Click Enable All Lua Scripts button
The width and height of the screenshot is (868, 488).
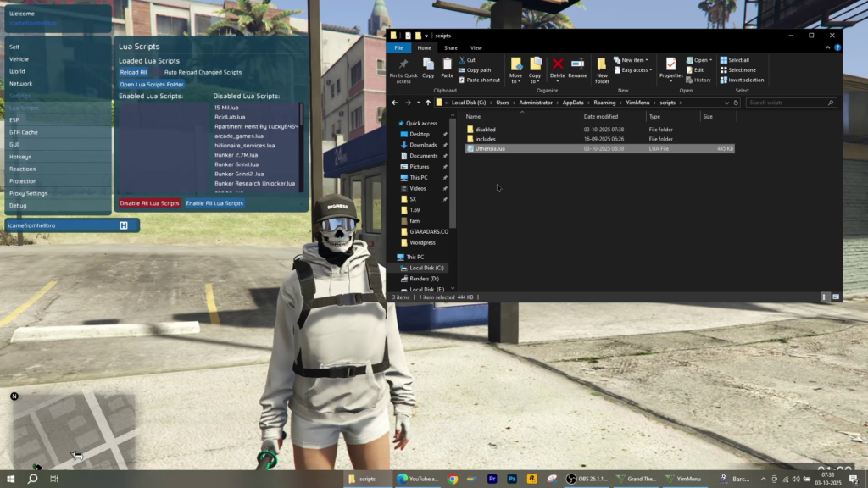pos(214,203)
